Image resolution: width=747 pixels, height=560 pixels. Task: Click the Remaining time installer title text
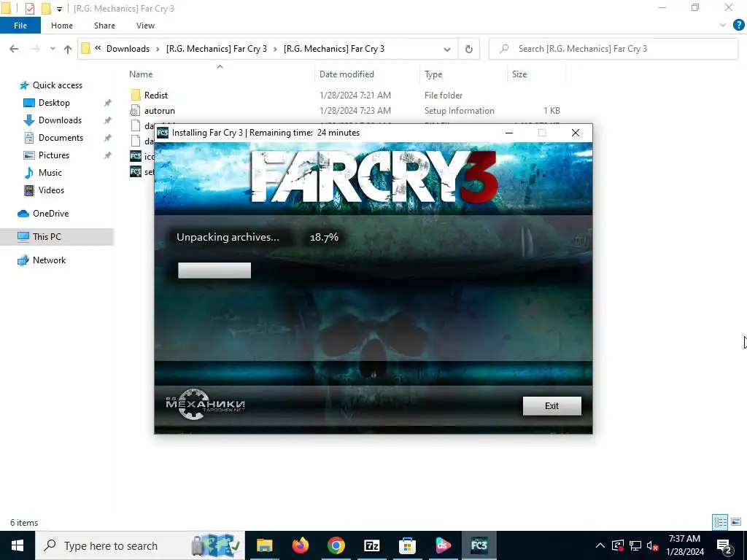coord(304,133)
